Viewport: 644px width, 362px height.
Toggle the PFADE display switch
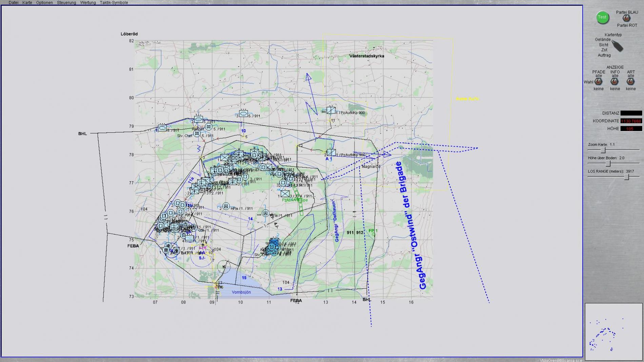coord(599,82)
